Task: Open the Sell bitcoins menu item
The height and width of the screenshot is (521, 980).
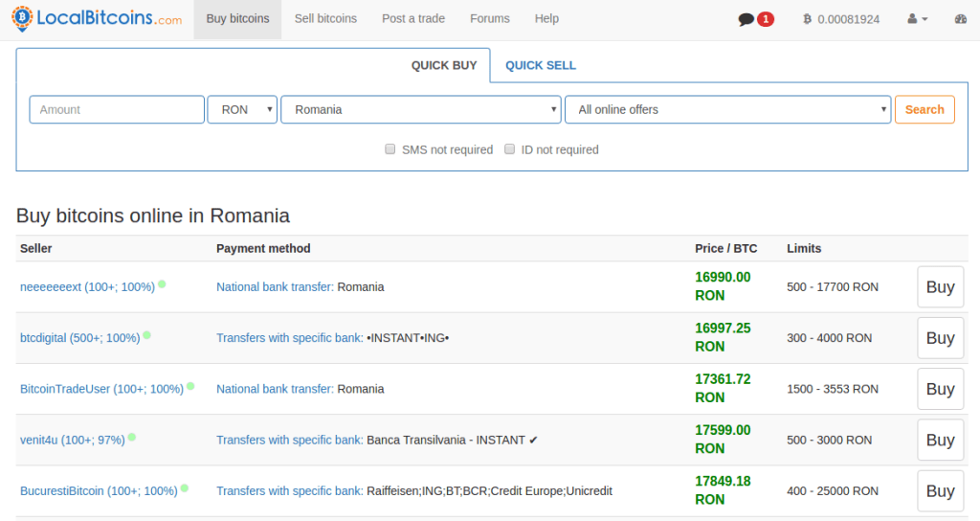Action: [325, 19]
